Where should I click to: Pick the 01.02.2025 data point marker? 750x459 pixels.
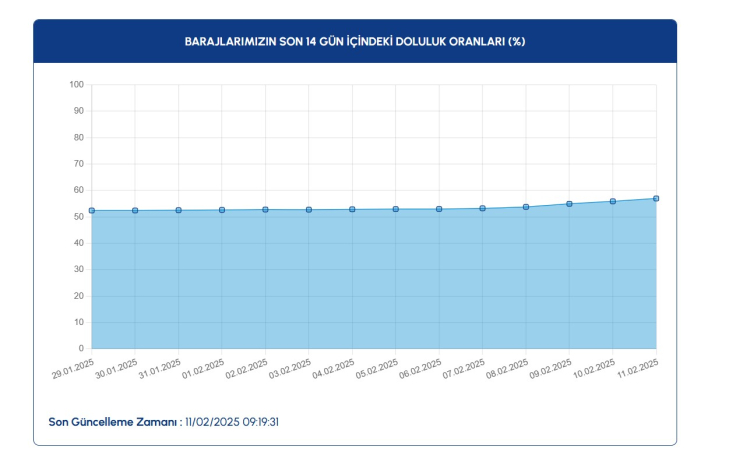point(222,210)
